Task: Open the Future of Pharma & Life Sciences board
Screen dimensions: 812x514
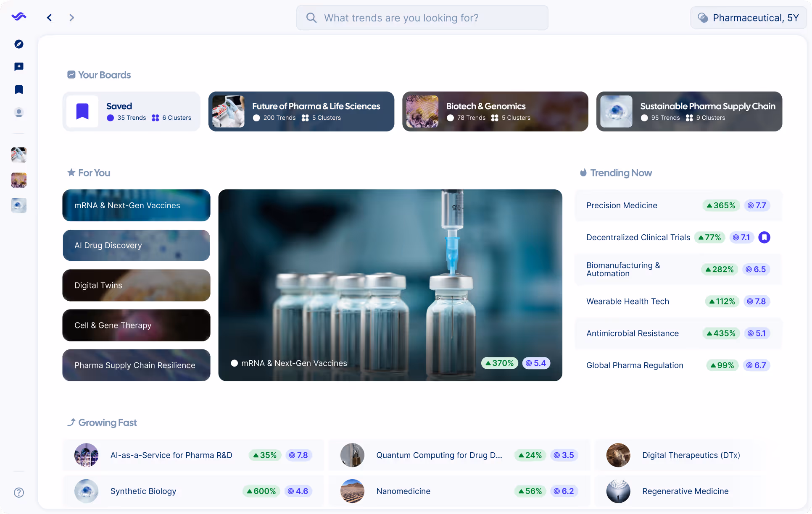Action: (301, 111)
